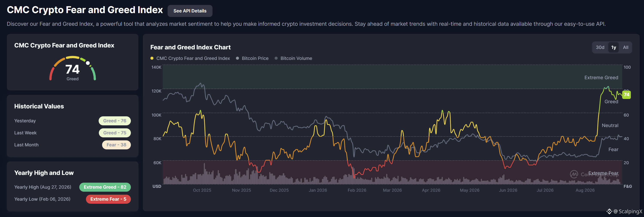
Task: Switch chart range to 30d
Action: click(600, 47)
